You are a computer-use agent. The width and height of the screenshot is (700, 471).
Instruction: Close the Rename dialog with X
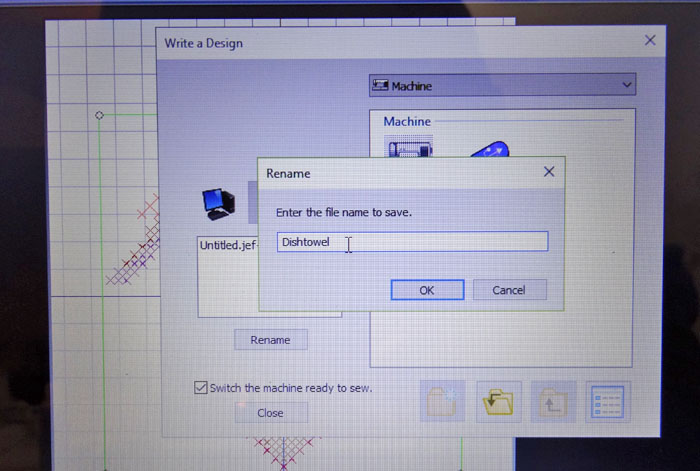[549, 172]
